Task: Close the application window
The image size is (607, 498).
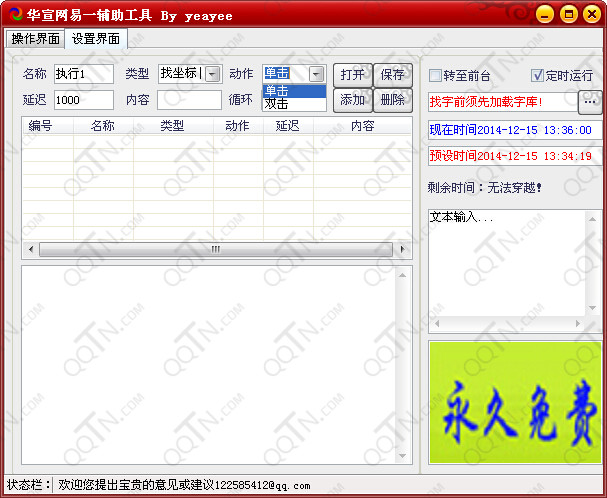Action: [x=590, y=15]
